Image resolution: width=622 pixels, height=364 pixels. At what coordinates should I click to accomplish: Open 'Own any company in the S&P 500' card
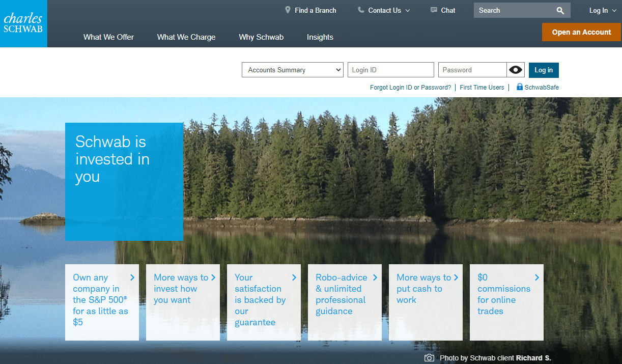coord(102,302)
